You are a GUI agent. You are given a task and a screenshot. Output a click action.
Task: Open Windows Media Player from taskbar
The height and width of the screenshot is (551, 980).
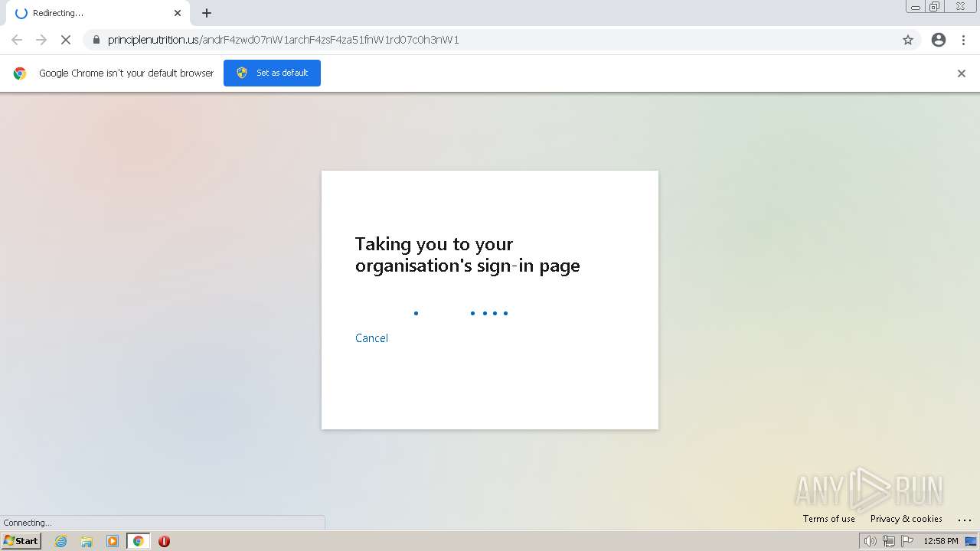click(x=113, y=541)
